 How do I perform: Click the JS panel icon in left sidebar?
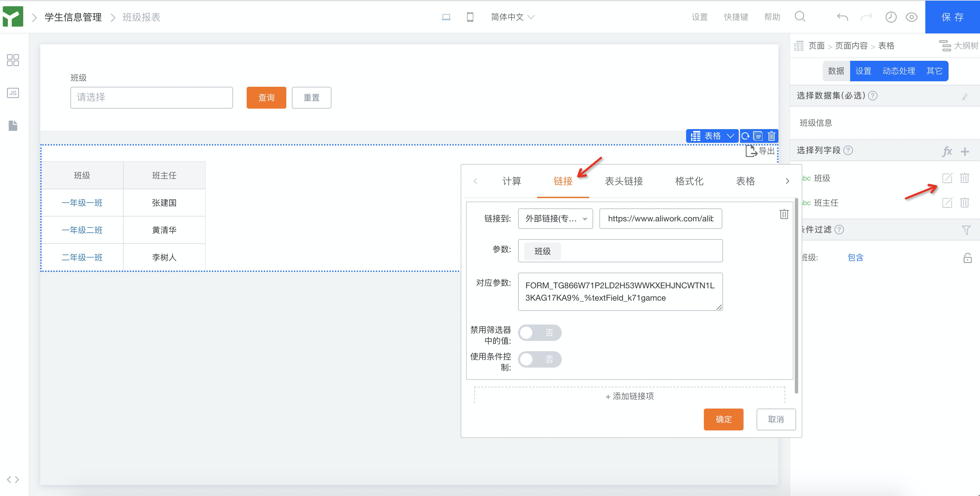click(13, 93)
